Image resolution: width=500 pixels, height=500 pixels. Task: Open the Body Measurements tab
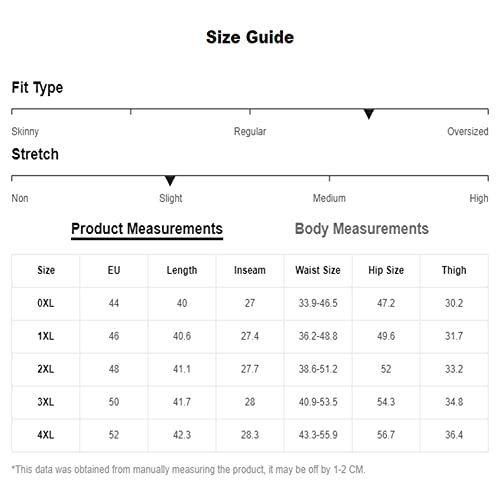362,229
